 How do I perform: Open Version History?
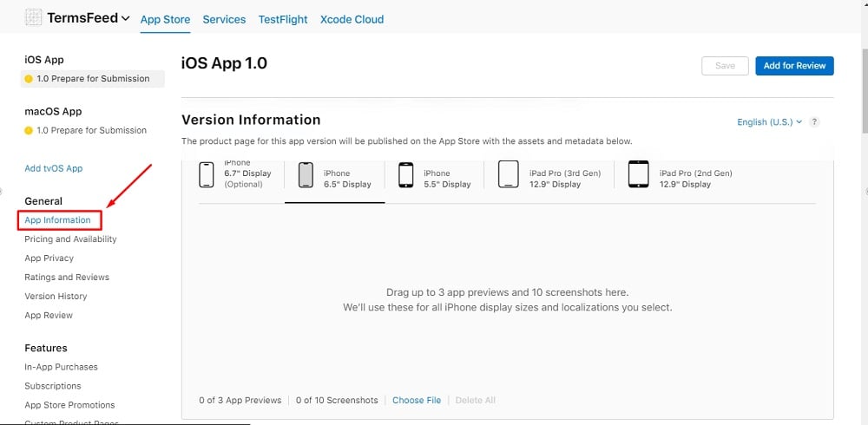pyautogui.click(x=56, y=296)
